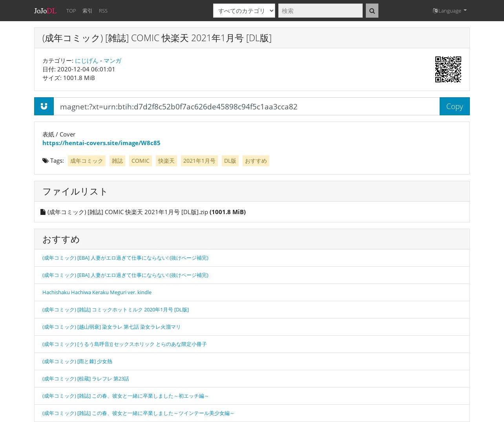504x422 pixels.
Task: Focus the 検索 search input field
Action: 320,11
